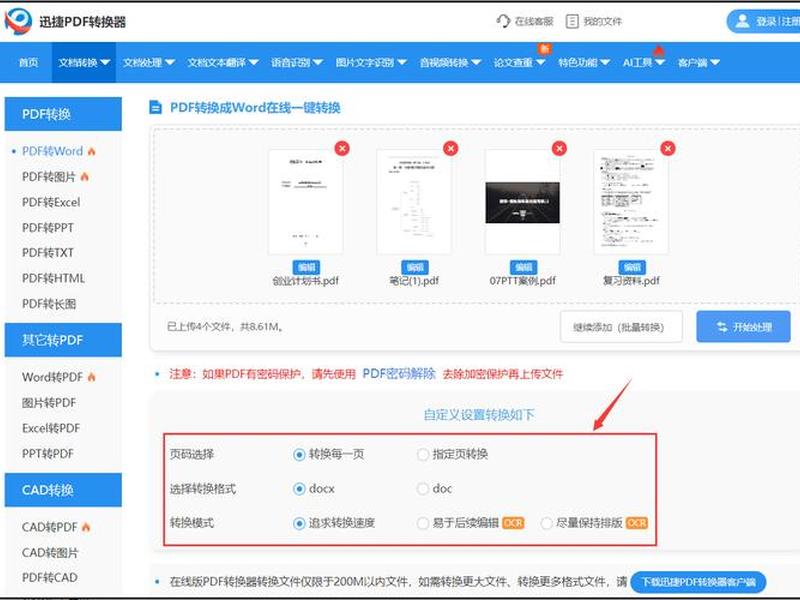The width and height of the screenshot is (800, 600).
Task: Click 下载迅捷PDF转换器客户端 button
Action: [698, 582]
